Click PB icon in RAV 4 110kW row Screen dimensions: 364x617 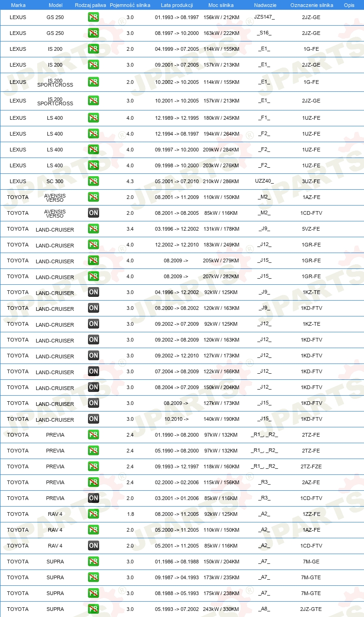[94, 530]
